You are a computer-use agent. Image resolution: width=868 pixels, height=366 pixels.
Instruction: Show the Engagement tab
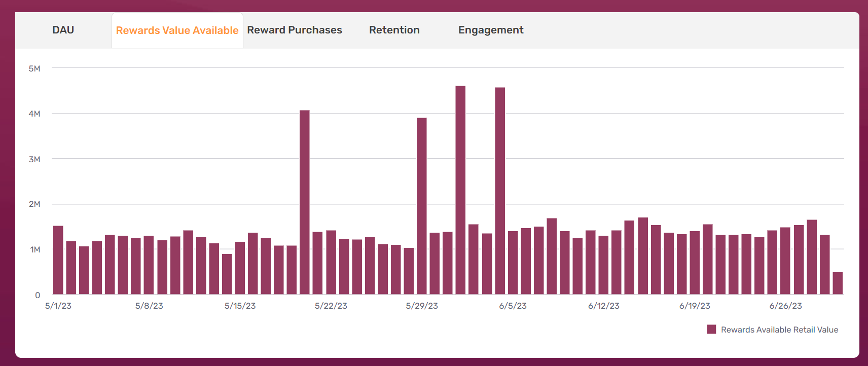490,30
